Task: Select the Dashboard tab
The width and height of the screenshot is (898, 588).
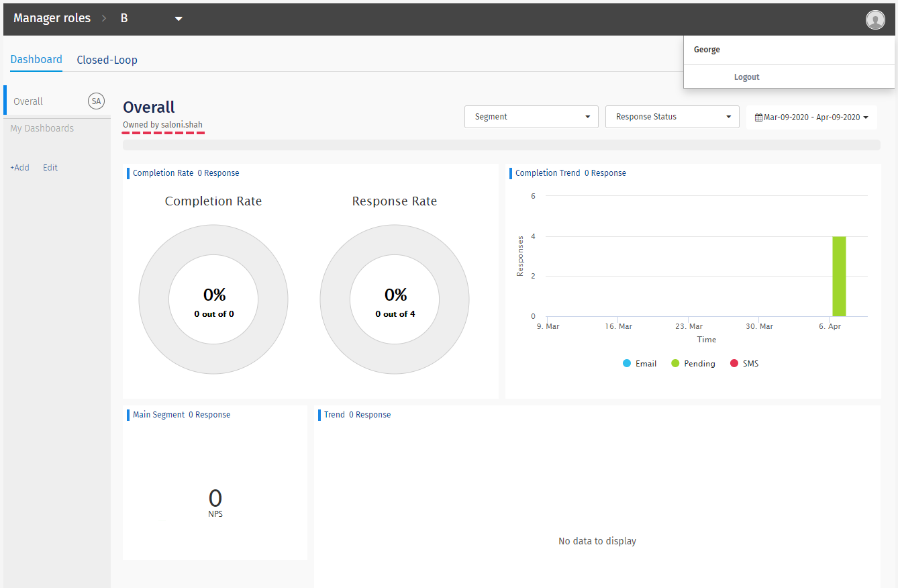Action: coord(36,59)
